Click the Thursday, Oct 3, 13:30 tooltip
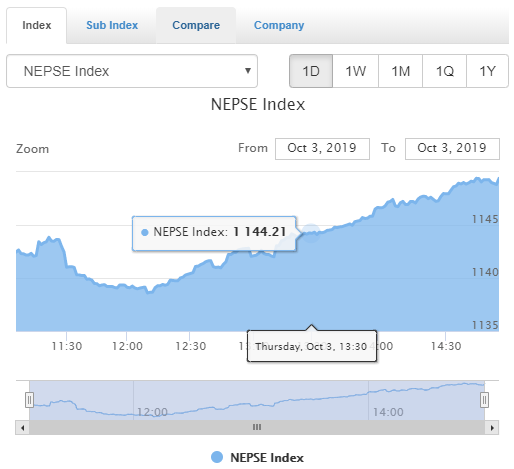 (x=312, y=346)
